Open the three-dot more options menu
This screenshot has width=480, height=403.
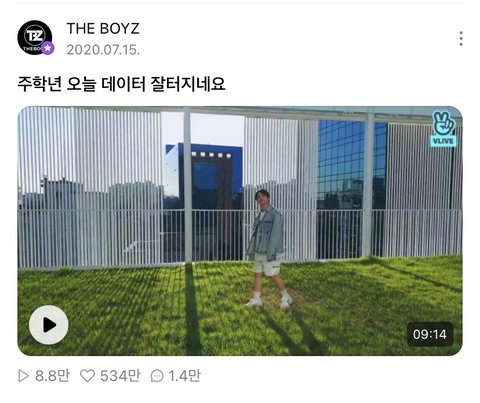(461, 38)
